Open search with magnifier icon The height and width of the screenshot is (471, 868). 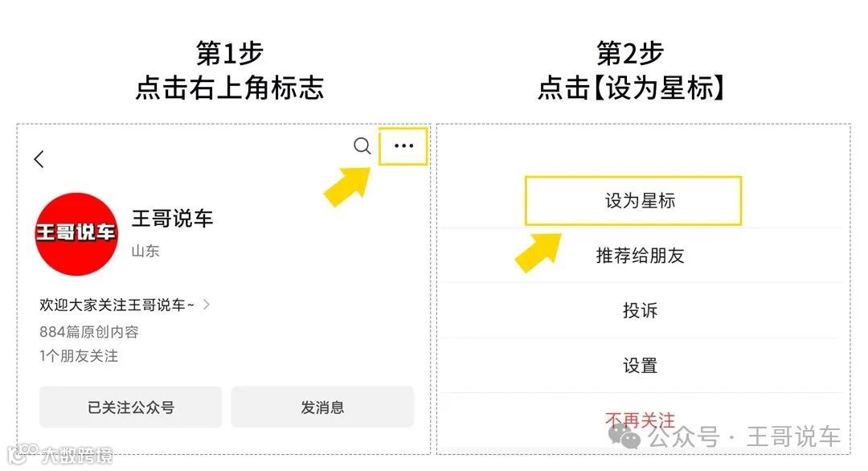click(362, 146)
